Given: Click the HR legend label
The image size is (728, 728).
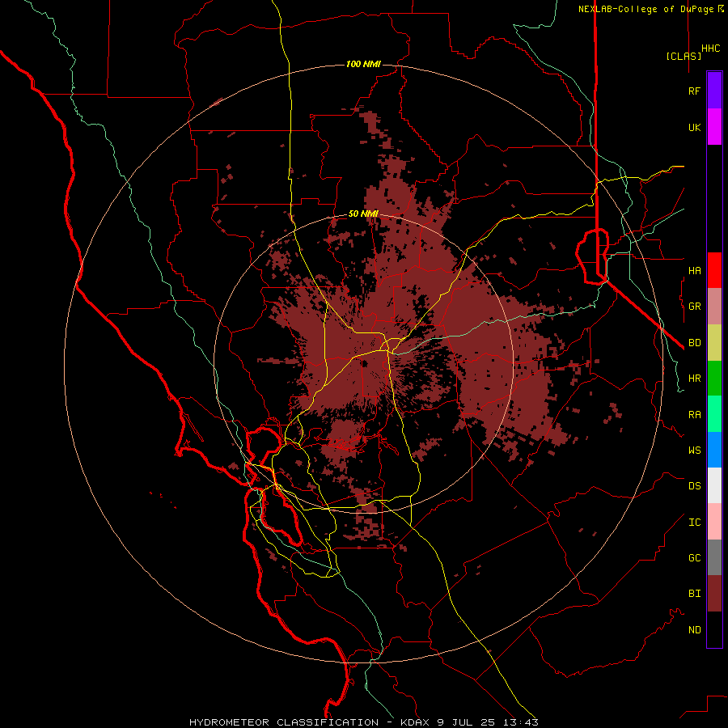Looking at the screenshot, I should coord(694,379).
